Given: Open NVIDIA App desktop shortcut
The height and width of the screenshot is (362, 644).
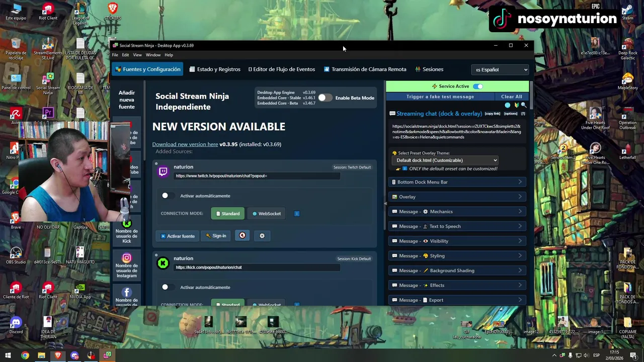Looking at the screenshot, I should (x=80, y=291).
